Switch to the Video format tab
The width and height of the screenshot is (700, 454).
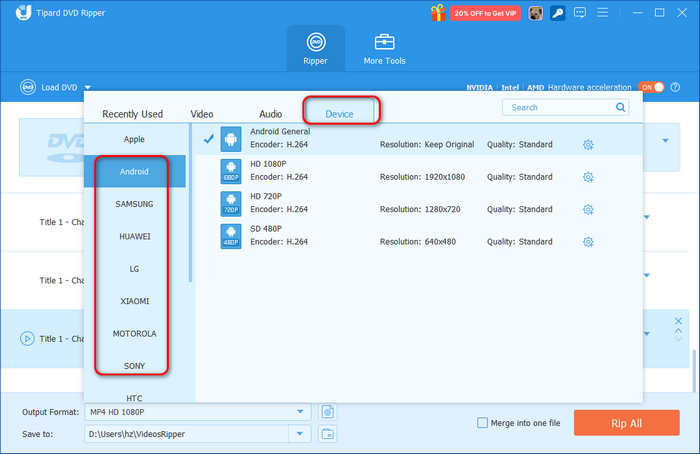pos(202,114)
